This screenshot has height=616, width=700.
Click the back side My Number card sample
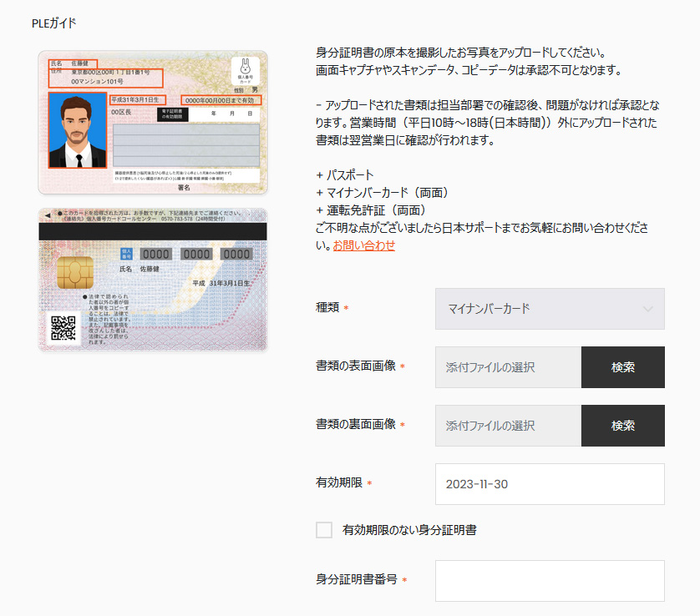pos(153,280)
